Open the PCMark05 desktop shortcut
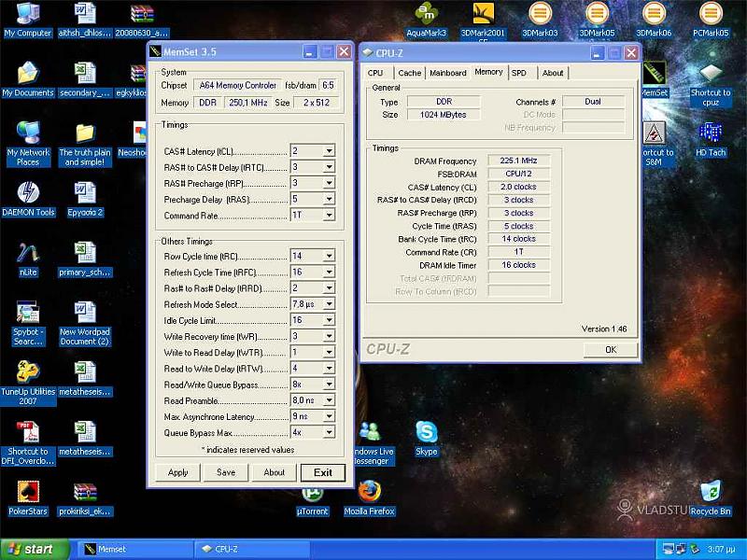This screenshot has width=747, height=560. point(711,20)
